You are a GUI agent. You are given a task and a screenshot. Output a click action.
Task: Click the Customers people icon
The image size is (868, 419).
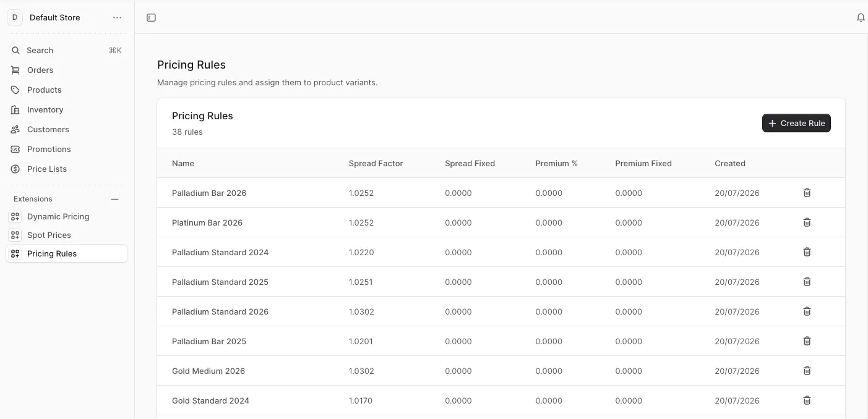(15, 129)
